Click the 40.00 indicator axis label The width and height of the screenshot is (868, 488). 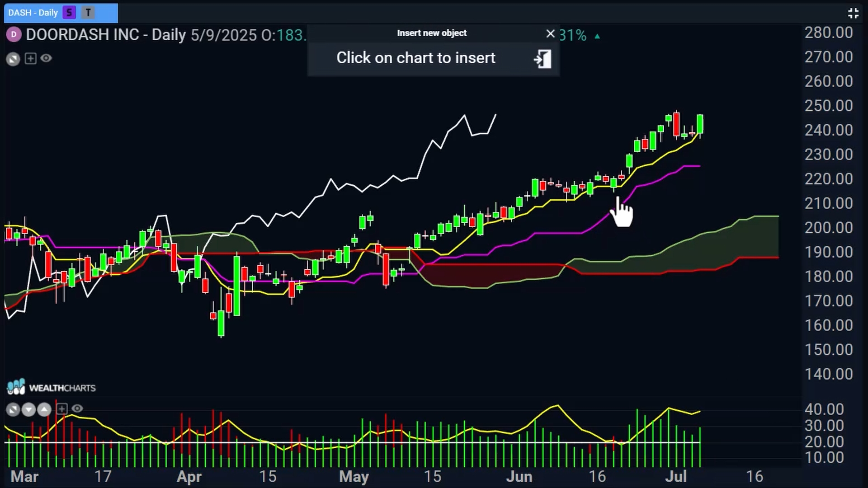[x=824, y=409]
